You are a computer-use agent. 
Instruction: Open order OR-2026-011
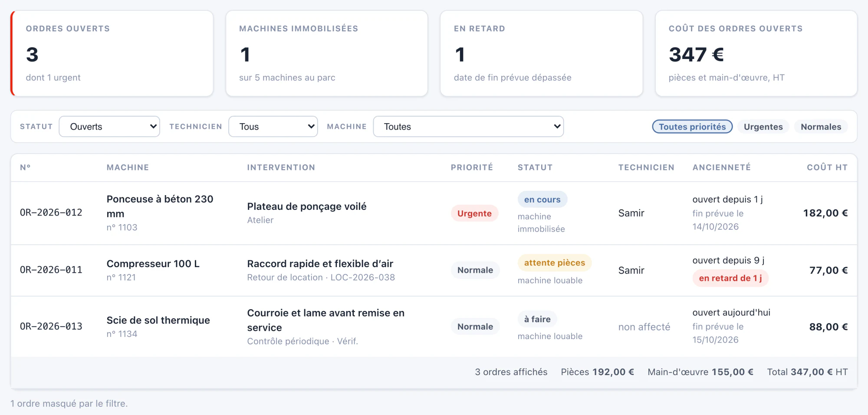51,270
